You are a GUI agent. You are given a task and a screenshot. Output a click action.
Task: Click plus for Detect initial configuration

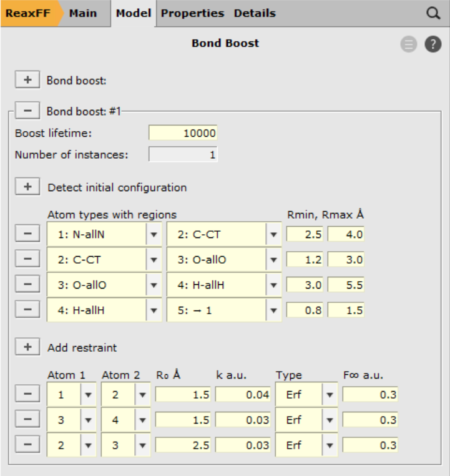(x=27, y=187)
